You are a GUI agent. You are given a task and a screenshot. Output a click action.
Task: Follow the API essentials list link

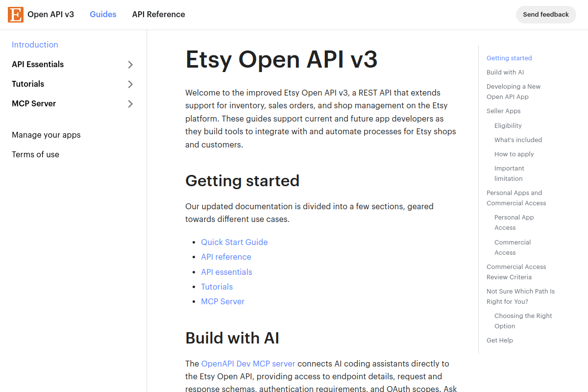[x=226, y=272]
